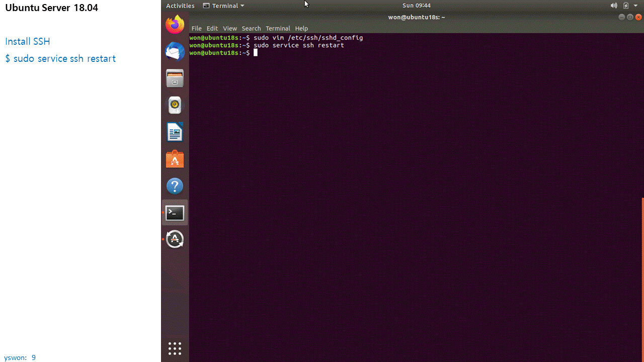Click the terminal title 'won@ubuntu18s: ~'
Screen dimensions: 644x362
[x=417, y=17]
